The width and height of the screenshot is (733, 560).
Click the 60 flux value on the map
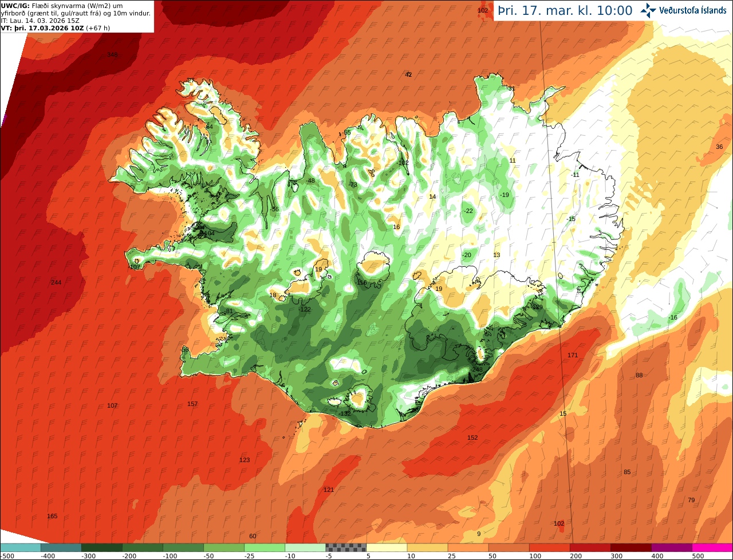[x=253, y=536]
